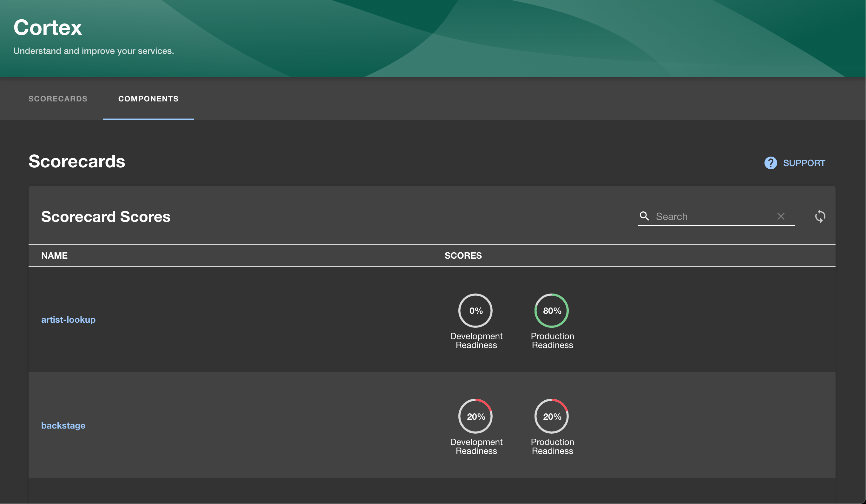Click backstage 20% Development Readiness gauge
Viewport: 866px width, 504px height.
tap(476, 416)
